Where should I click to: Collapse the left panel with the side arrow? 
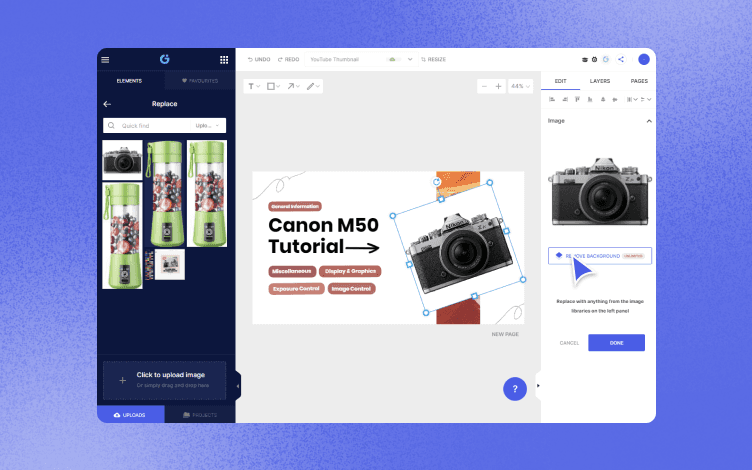click(x=238, y=386)
